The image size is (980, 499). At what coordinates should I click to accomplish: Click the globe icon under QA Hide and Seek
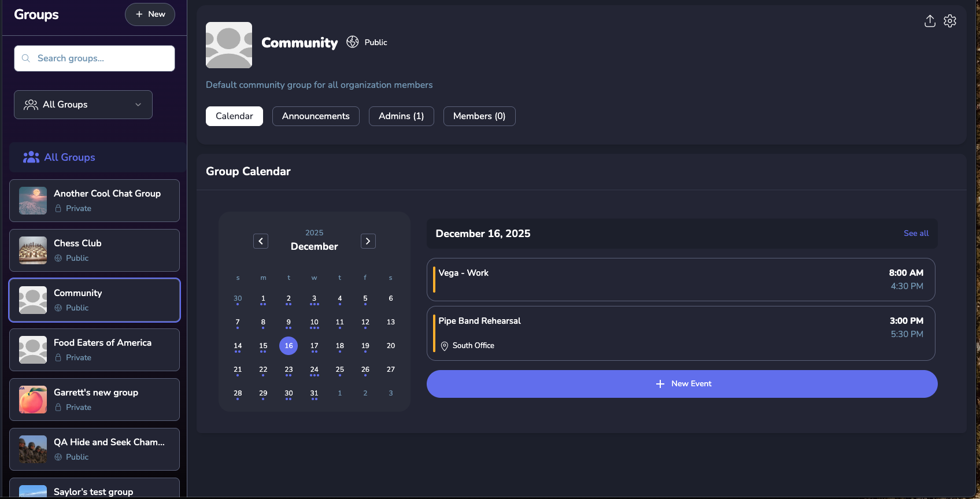[x=58, y=457]
